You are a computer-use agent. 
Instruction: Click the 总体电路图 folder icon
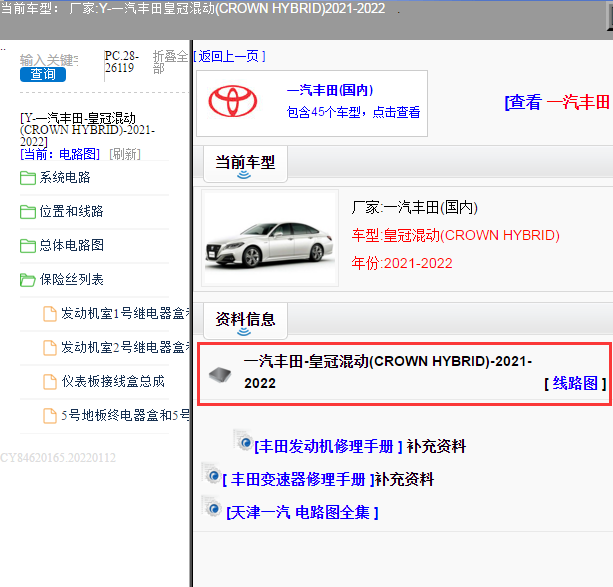[28, 246]
